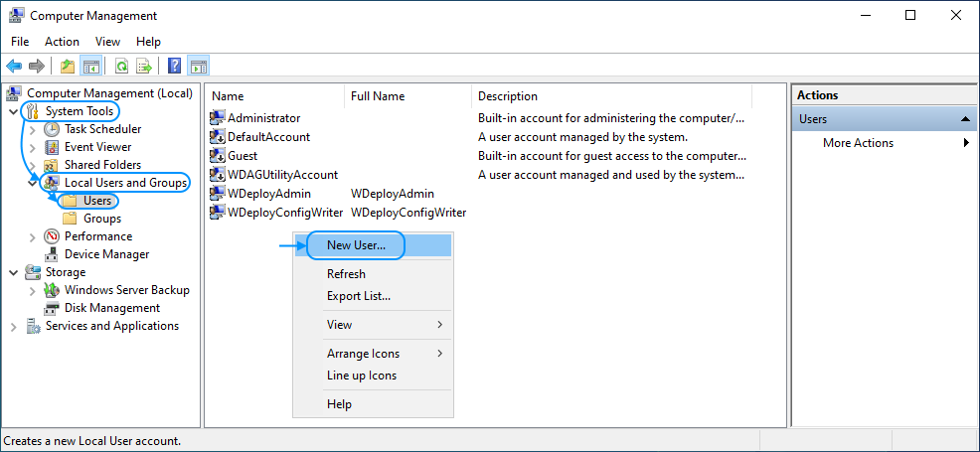Click the Services and Applications icon

click(33, 326)
